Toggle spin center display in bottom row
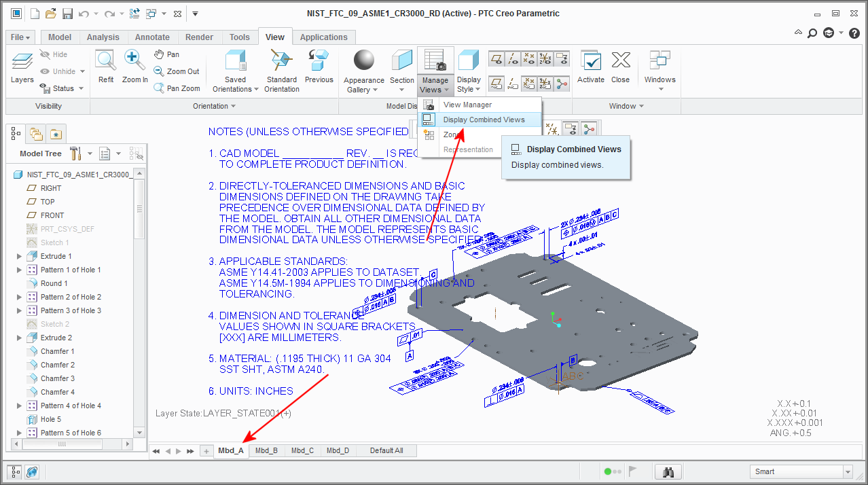The height and width of the screenshot is (485, 868). (562, 84)
